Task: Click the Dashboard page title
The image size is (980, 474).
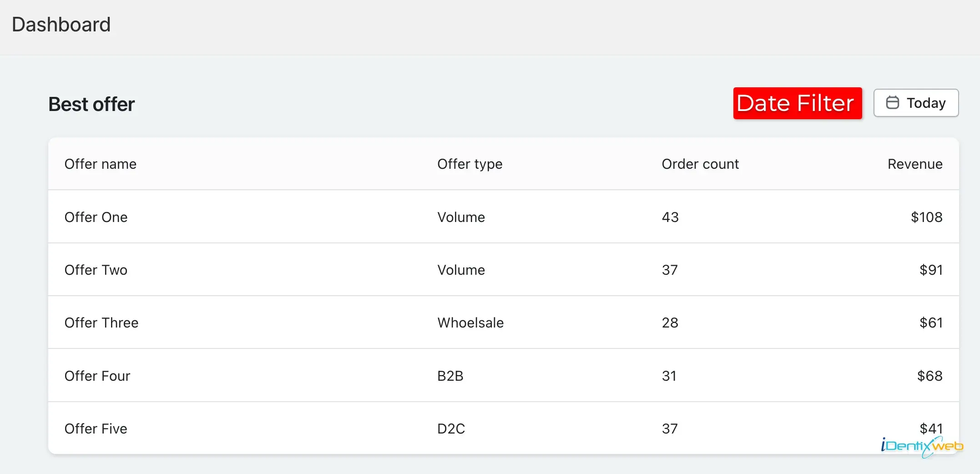Action: pyautogui.click(x=61, y=24)
